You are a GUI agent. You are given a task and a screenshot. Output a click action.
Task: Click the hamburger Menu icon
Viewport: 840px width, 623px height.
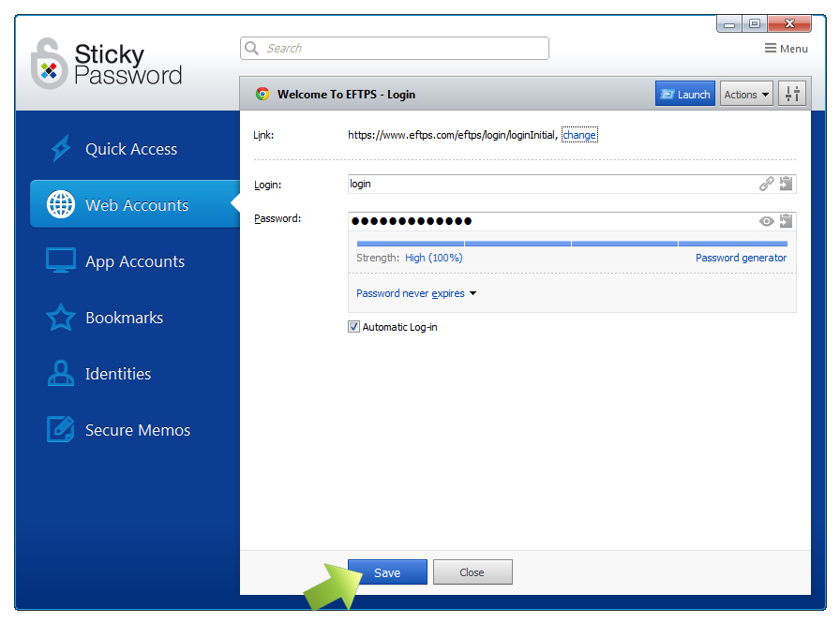click(x=771, y=48)
